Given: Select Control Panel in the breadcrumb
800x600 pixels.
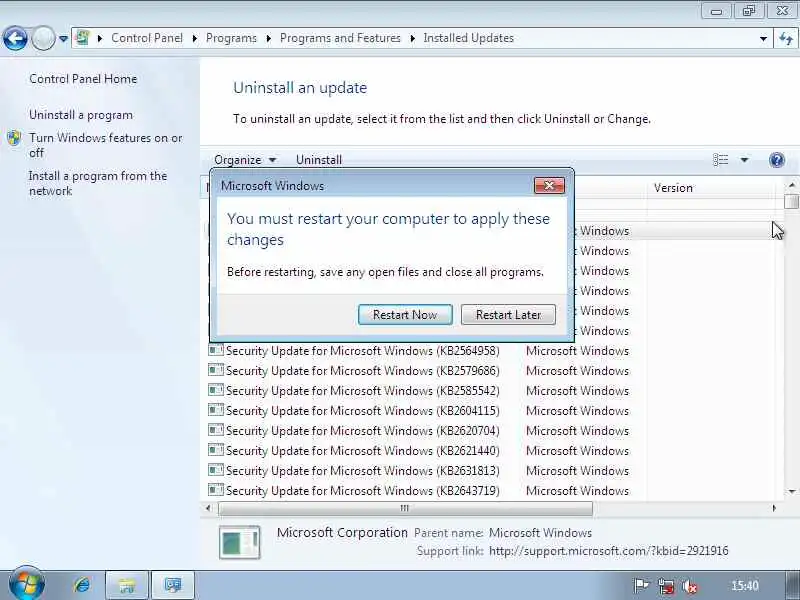Looking at the screenshot, I should (147, 38).
